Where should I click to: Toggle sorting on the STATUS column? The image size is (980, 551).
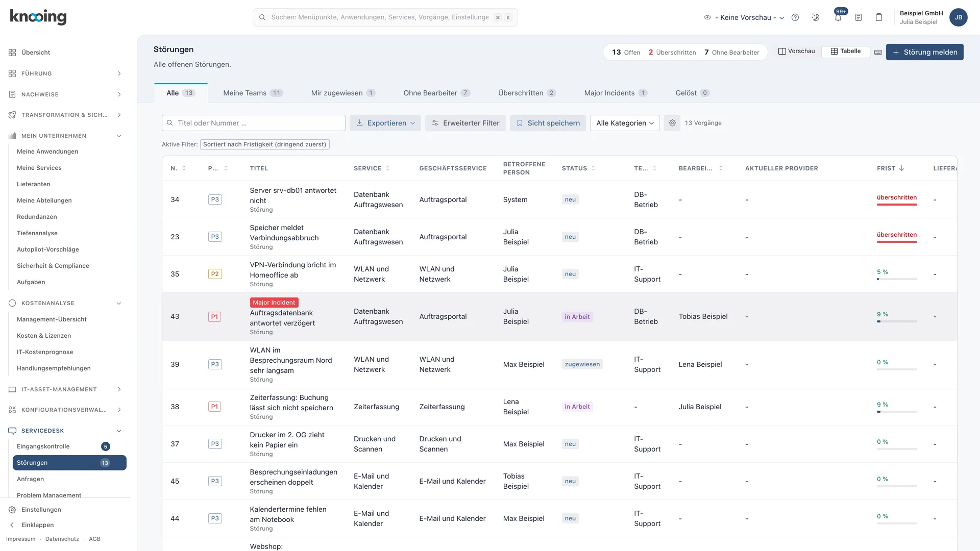click(593, 168)
